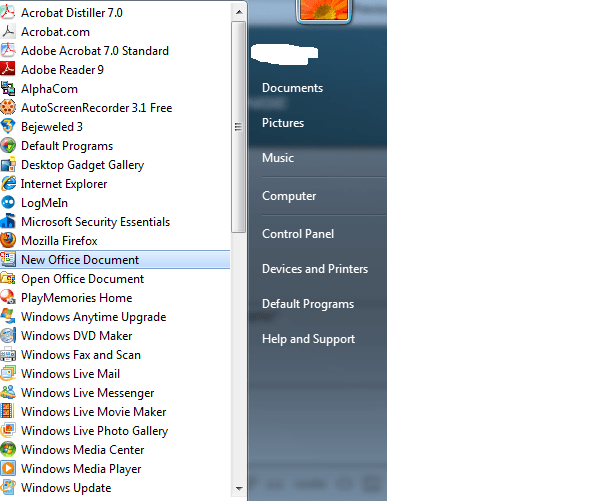Select the Adobe Reader 9 label
This screenshot has height=501, width=614.
tap(62, 69)
